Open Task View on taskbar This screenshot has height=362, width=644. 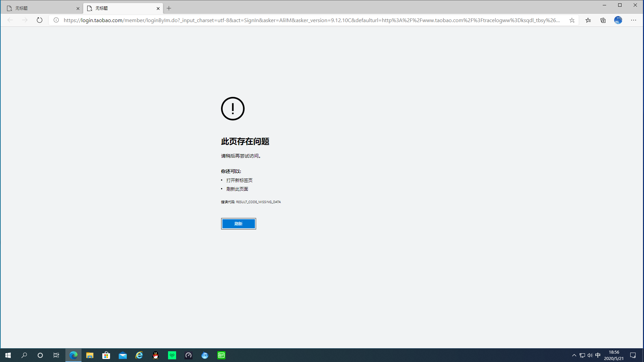[56, 355]
